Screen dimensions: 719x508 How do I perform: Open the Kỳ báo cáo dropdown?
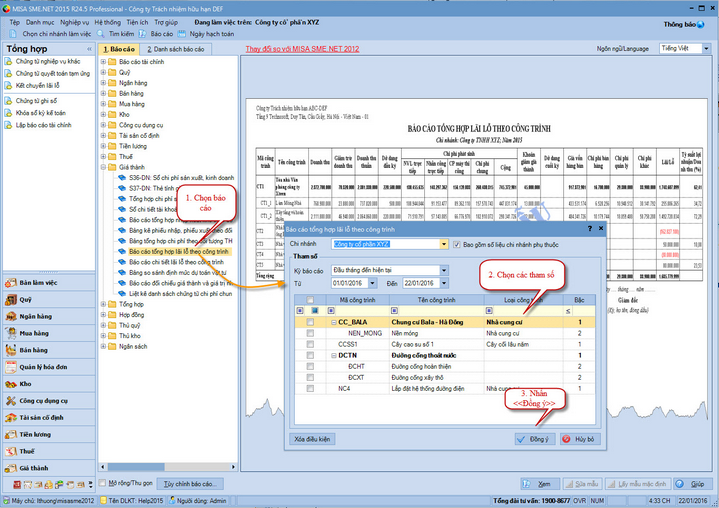pyautogui.click(x=444, y=271)
